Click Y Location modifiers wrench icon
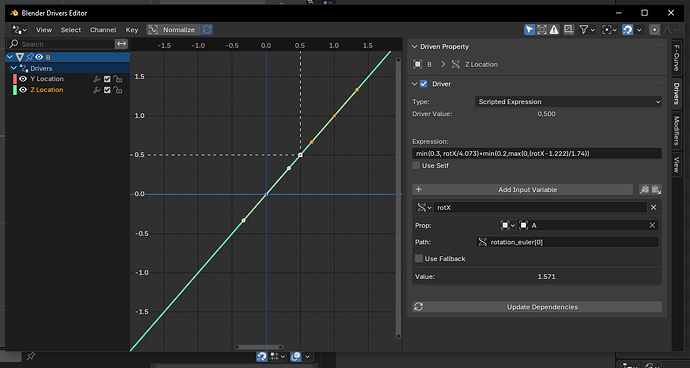 [97, 79]
